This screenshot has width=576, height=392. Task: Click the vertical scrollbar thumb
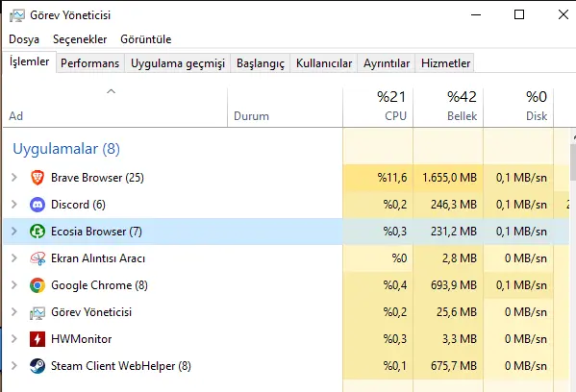(x=573, y=161)
